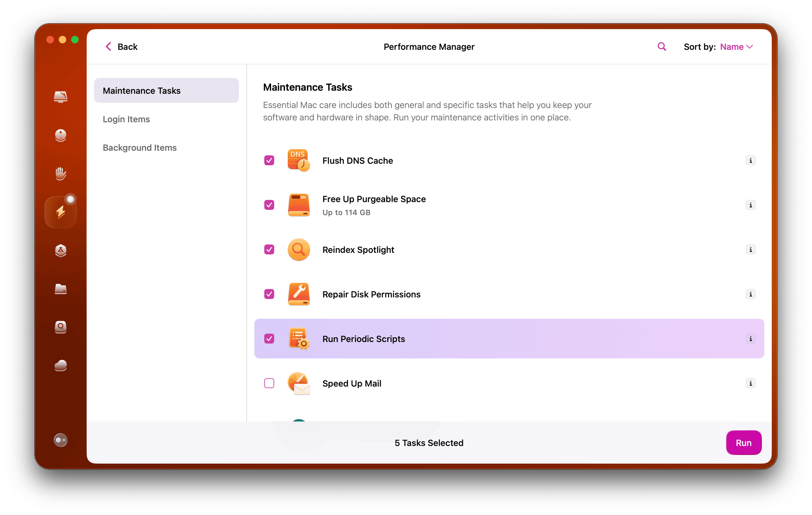The image size is (812, 515).
Task: Uncheck the Flush DNS Cache task
Action: point(269,160)
